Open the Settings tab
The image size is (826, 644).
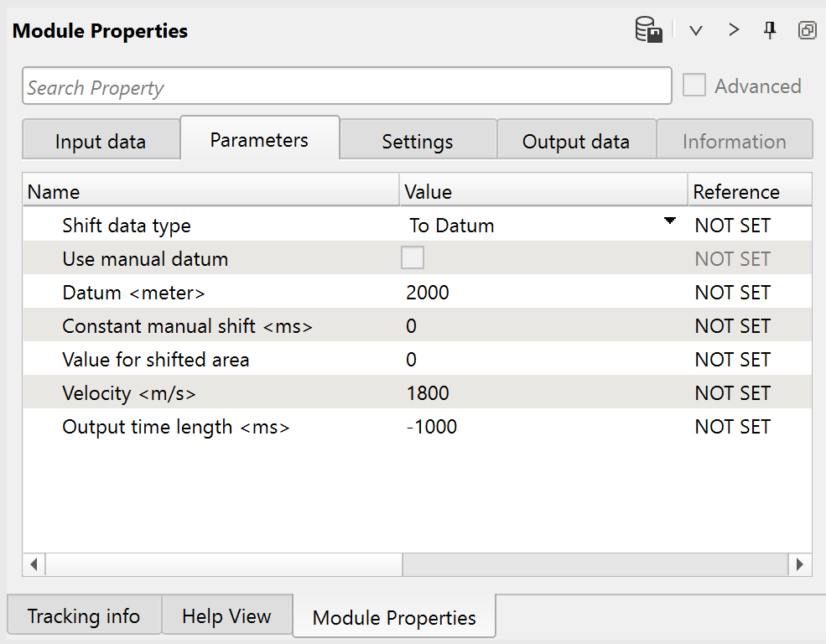(418, 142)
